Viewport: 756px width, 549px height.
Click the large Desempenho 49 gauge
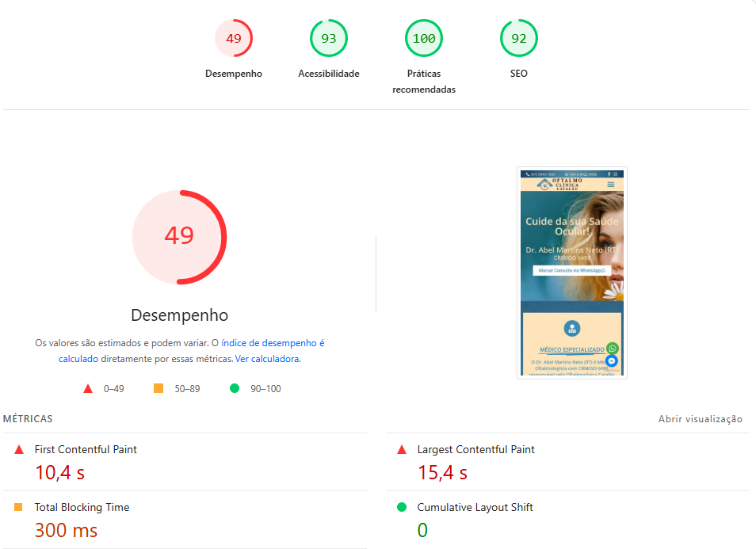(179, 237)
